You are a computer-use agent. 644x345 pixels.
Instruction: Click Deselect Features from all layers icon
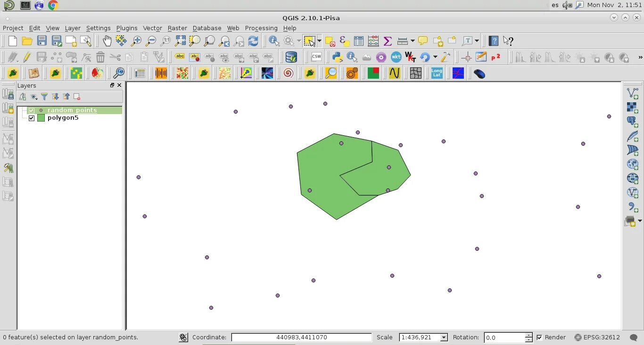(330, 41)
